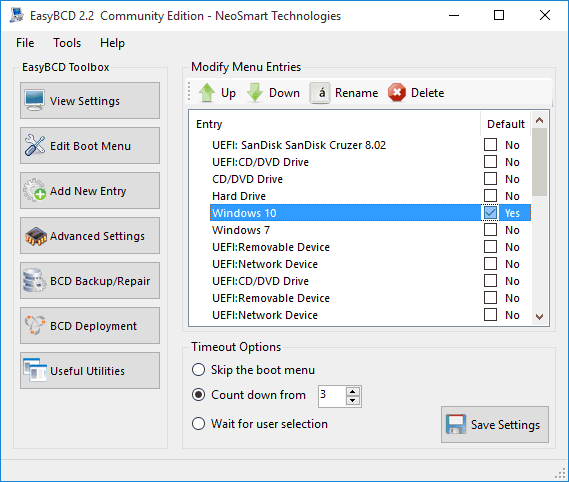This screenshot has width=569, height=482.
Task: Decrease countdown with down spinner arrow
Action: 353,401
